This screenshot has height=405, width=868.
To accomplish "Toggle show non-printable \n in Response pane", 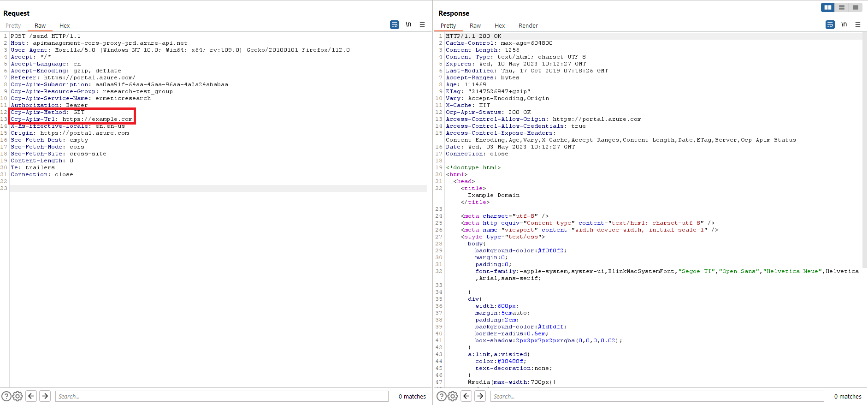I will [844, 24].
